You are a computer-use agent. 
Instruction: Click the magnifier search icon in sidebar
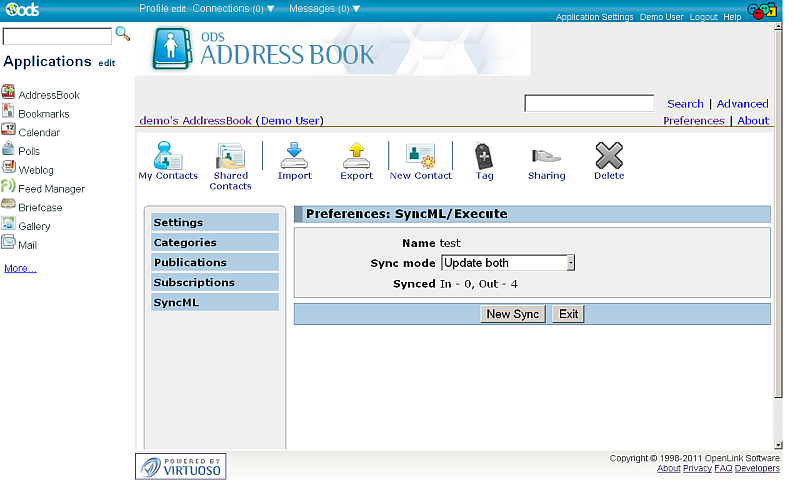pyautogui.click(x=123, y=34)
